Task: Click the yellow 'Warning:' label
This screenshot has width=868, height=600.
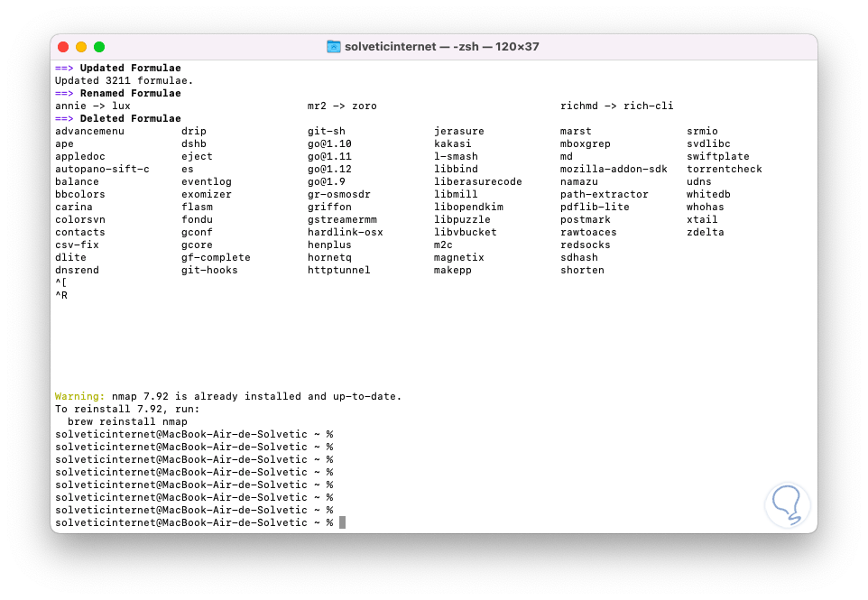Action: pos(79,396)
